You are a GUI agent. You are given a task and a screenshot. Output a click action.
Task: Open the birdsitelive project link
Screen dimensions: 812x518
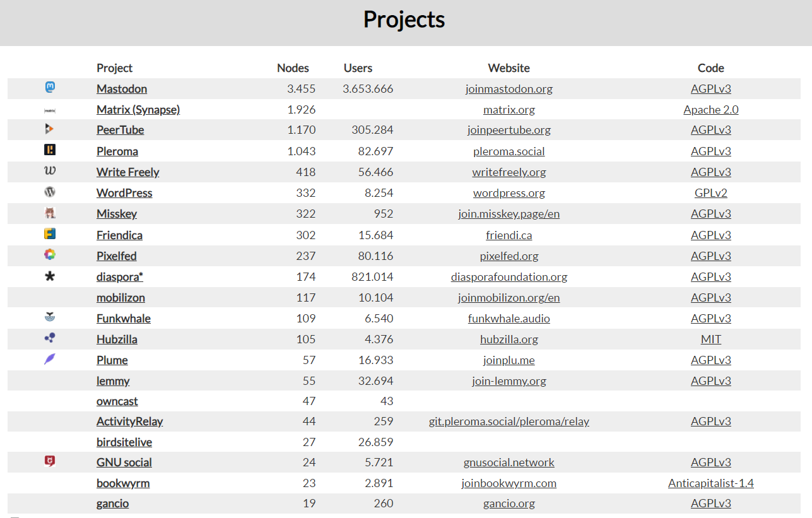[x=124, y=442]
